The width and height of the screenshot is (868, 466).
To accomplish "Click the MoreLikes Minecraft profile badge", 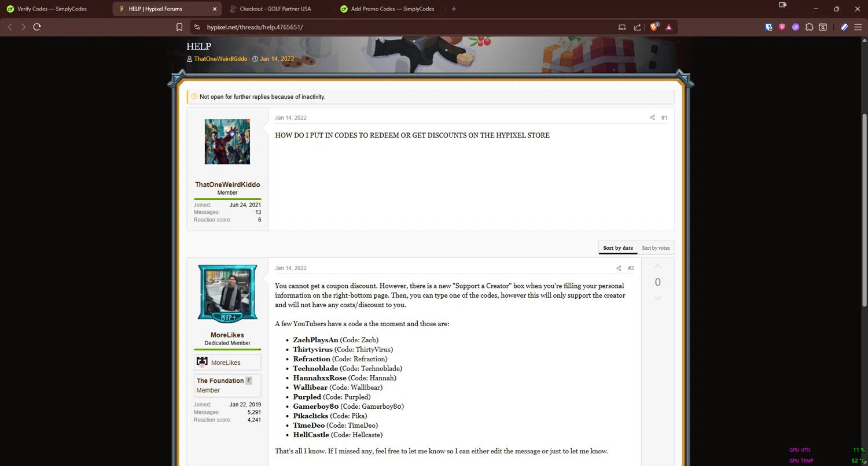I will pos(227,363).
